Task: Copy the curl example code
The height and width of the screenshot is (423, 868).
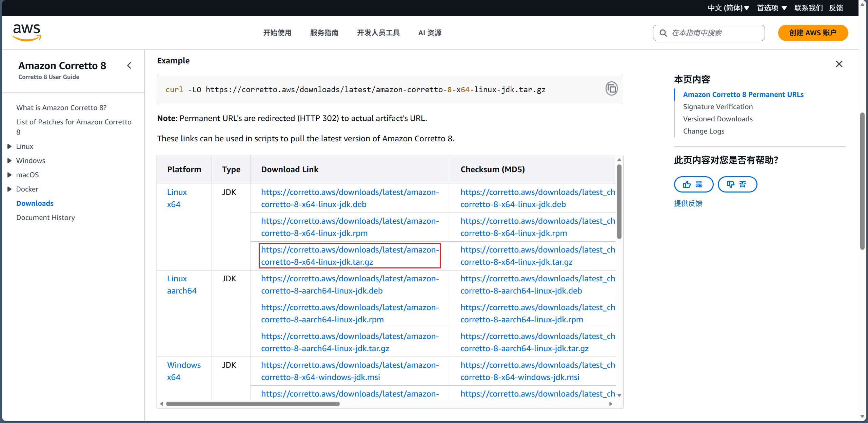Action: (611, 89)
